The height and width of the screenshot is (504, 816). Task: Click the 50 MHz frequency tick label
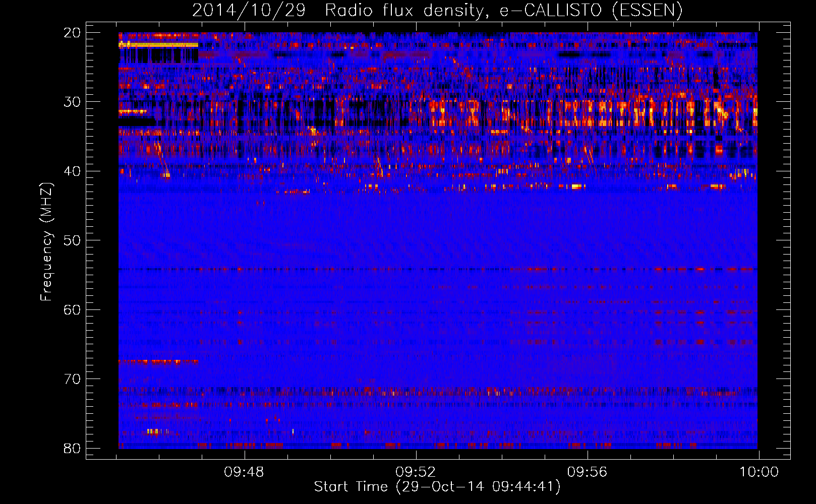72,240
